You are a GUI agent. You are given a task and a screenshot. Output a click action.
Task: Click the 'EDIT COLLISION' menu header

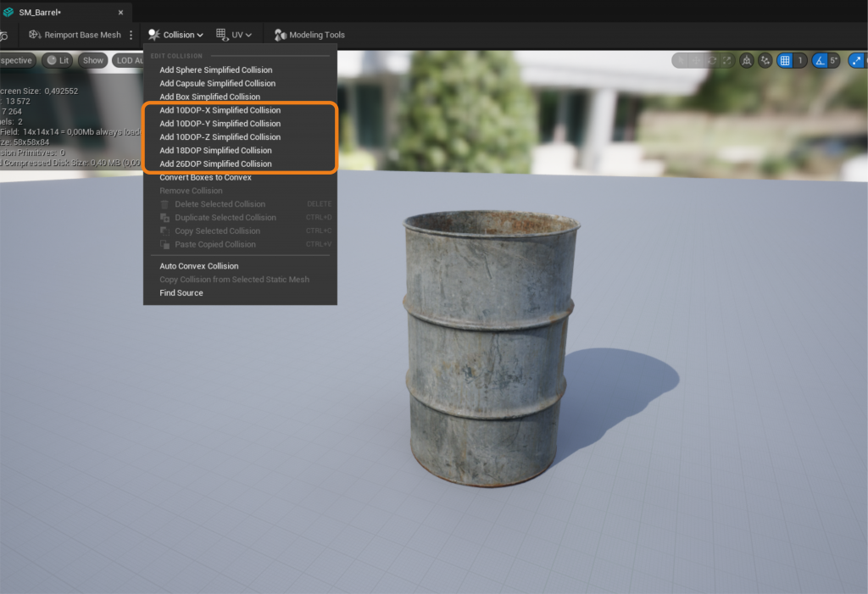[176, 56]
